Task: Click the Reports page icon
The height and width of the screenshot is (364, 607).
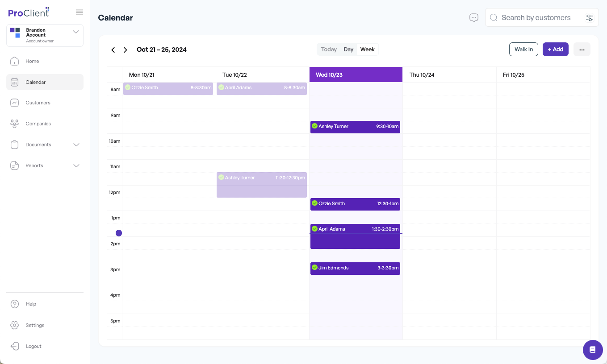Action: click(15, 165)
